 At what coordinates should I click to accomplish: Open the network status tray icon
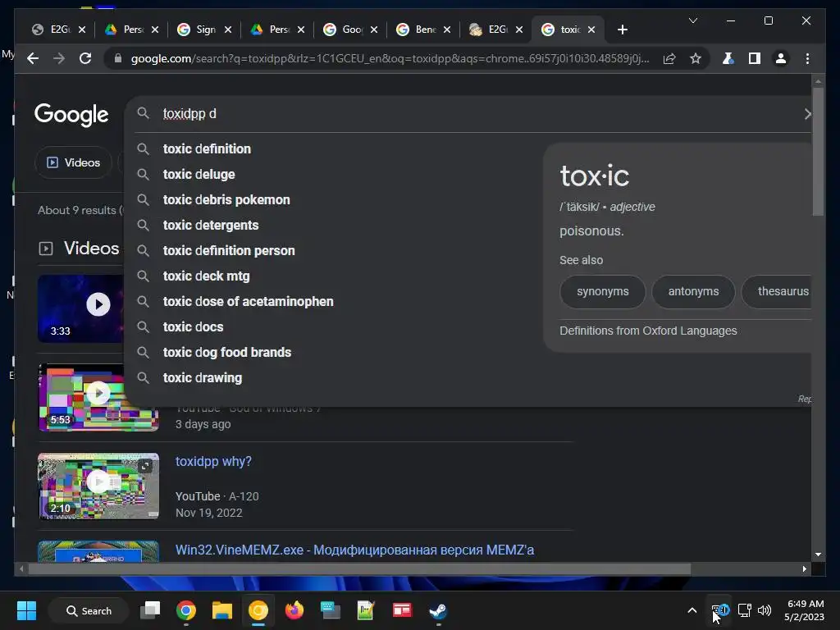point(744,610)
